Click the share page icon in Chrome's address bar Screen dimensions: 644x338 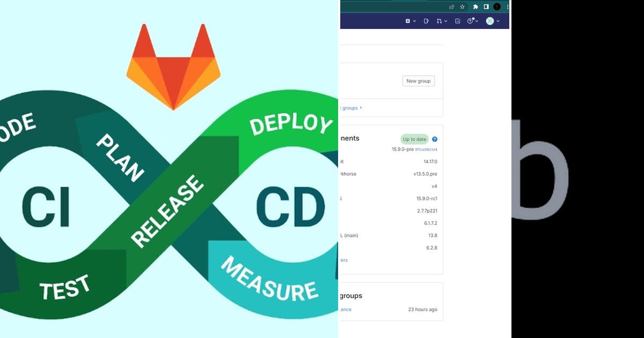pyautogui.click(x=452, y=7)
